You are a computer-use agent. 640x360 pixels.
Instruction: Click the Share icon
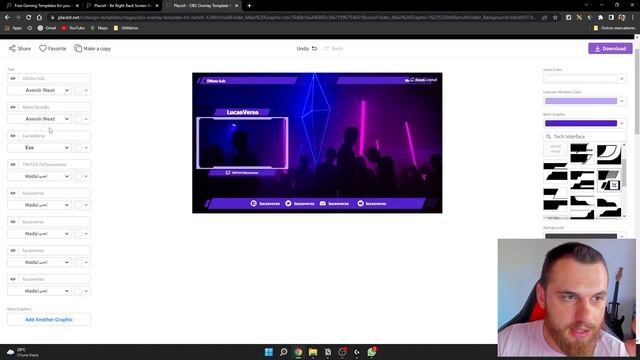[x=13, y=48]
